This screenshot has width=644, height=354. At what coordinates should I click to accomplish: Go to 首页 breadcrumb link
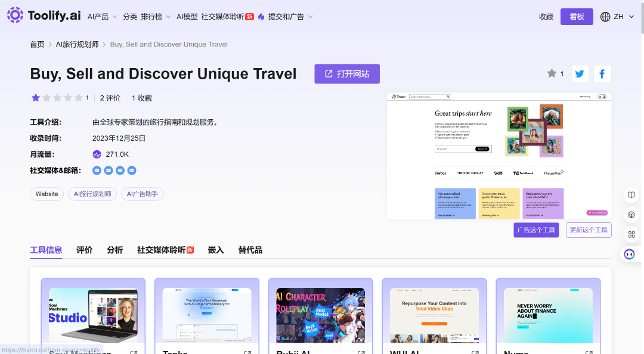[37, 44]
